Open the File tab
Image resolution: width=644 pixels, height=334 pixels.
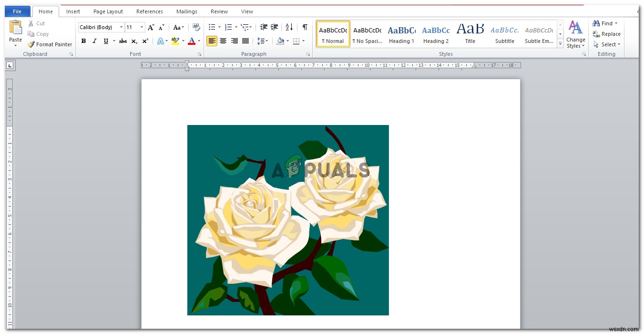(17, 11)
